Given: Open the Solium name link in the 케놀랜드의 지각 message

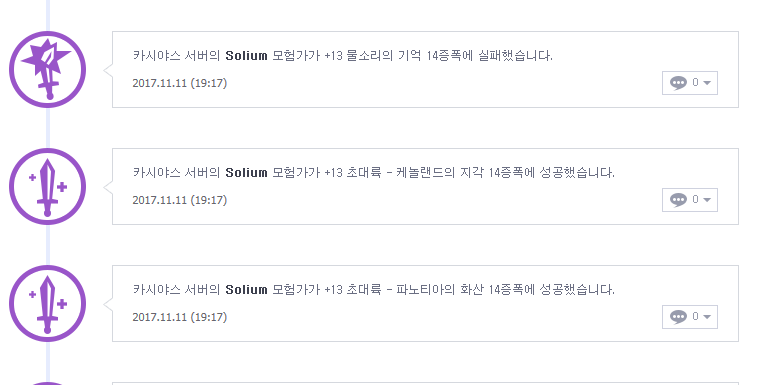Looking at the screenshot, I should pos(246,173).
